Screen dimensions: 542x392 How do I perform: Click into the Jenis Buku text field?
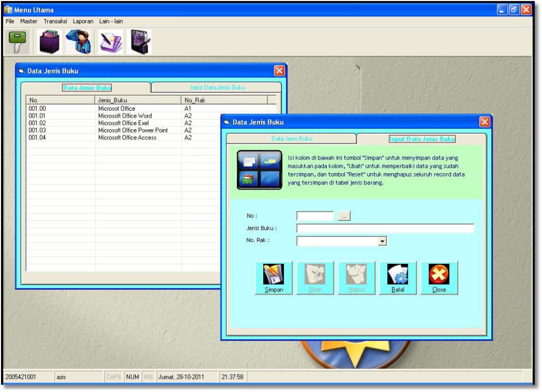(x=385, y=228)
